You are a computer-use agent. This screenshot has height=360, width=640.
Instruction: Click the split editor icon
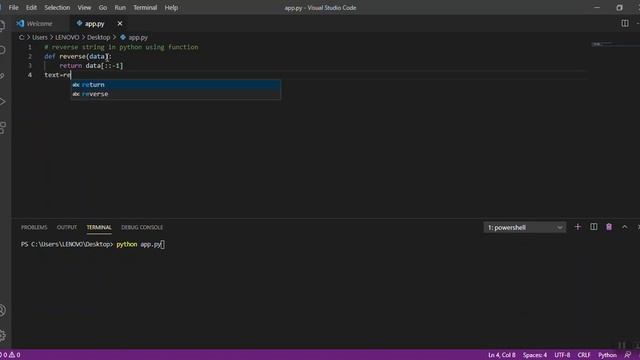point(625,24)
